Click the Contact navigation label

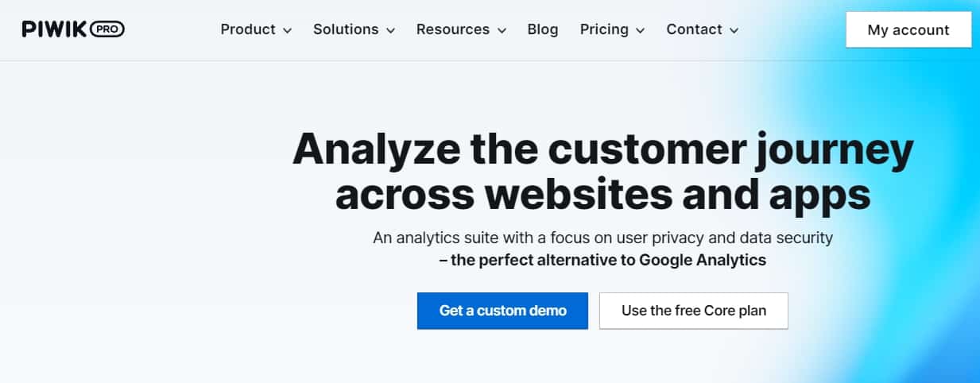pyautogui.click(x=694, y=29)
